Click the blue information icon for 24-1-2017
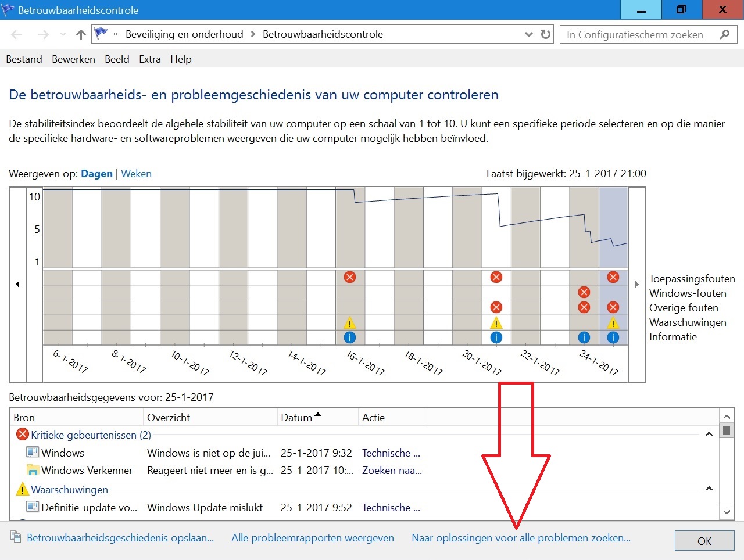Viewport: 744px width, 560px height. tap(584, 337)
